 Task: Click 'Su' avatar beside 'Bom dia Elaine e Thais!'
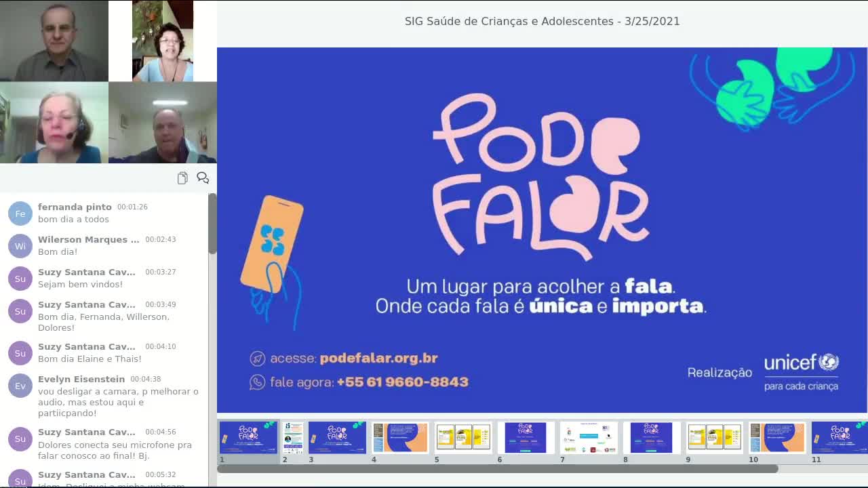click(20, 353)
